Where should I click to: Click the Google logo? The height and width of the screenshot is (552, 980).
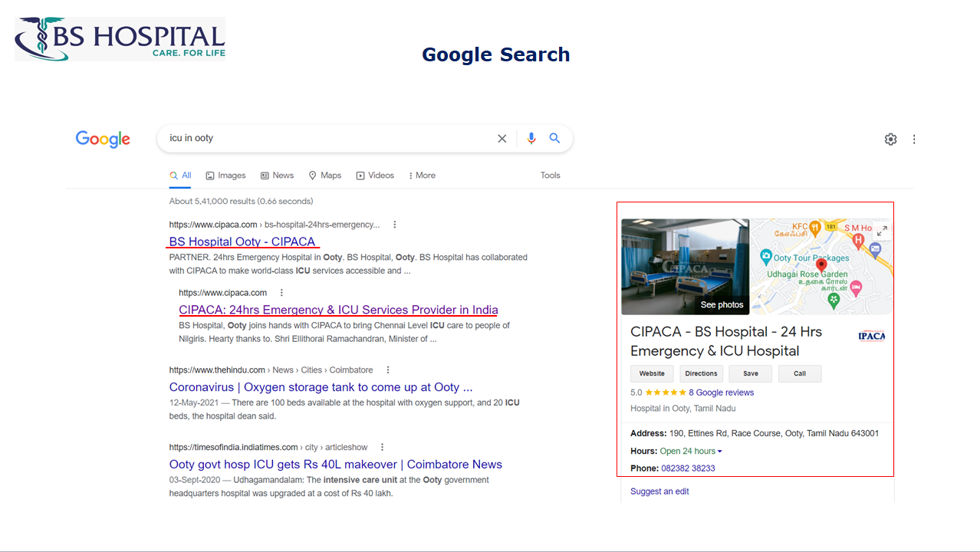(103, 139)
